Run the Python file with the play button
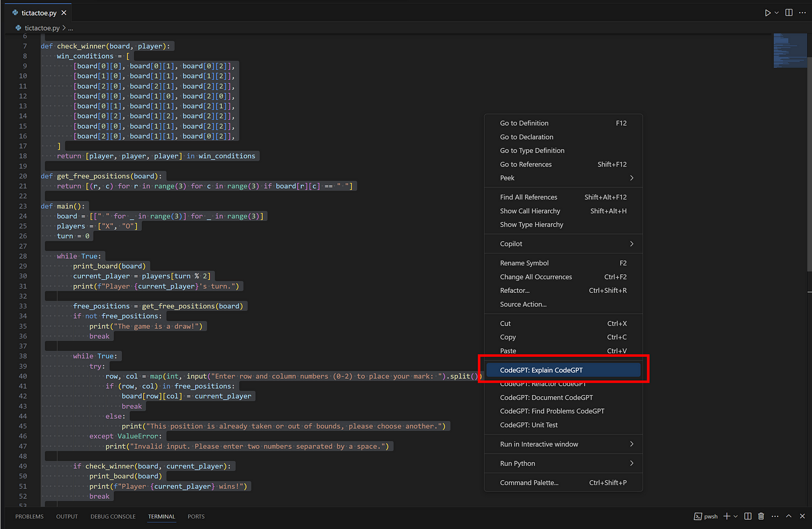 767,12
